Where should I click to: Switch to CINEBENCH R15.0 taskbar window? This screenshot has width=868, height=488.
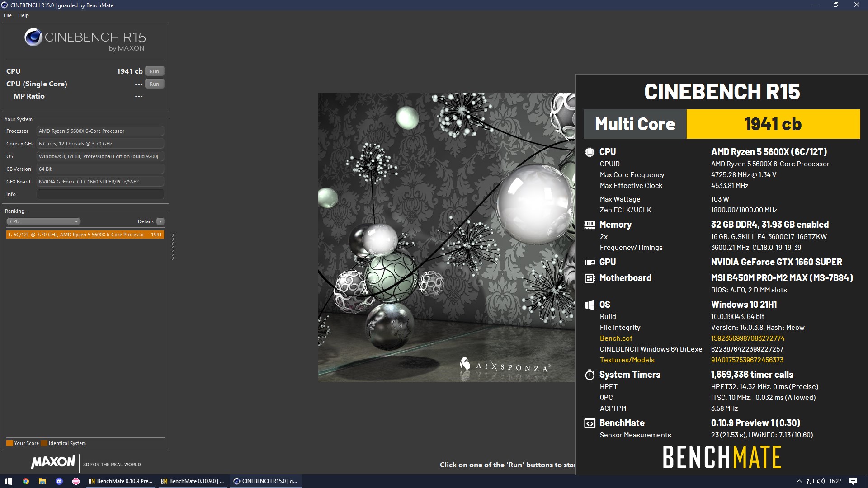pyautogui.click(x=266, y=481)
